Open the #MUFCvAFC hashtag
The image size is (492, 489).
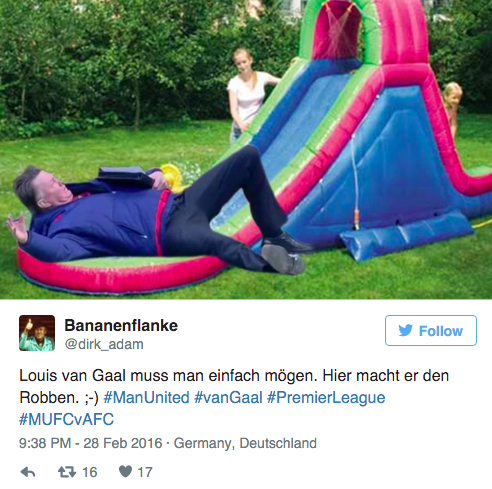point(66,419)
